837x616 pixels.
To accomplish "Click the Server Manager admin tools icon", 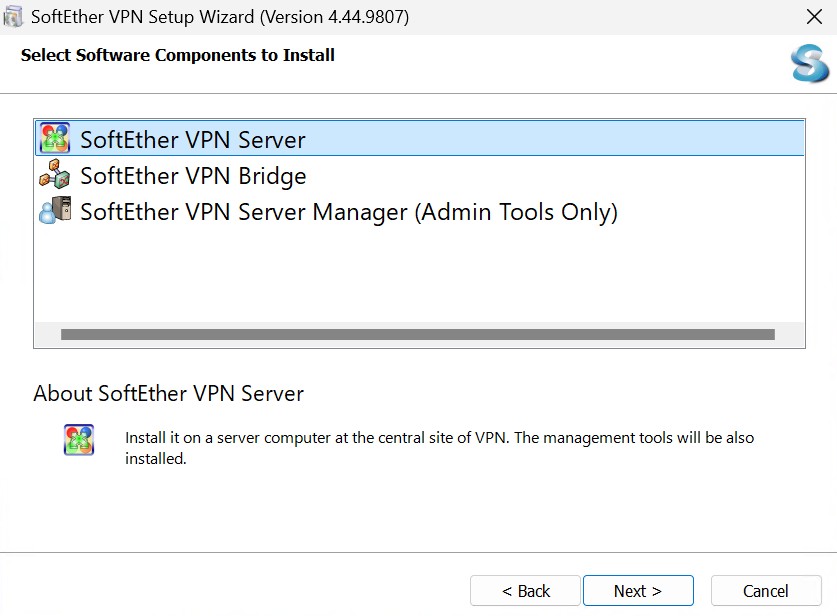I will [54, 211].
